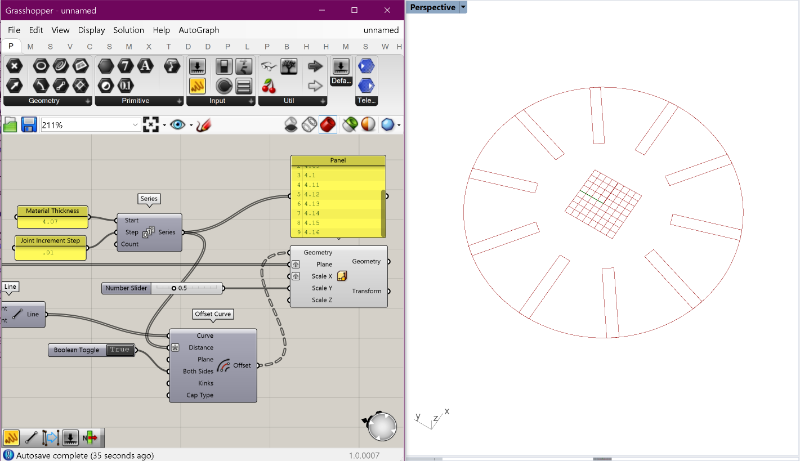The width and height of the screenshot is (800, 461).
Task: Click the canvas compass navigation widget
Action: [381, 426]
